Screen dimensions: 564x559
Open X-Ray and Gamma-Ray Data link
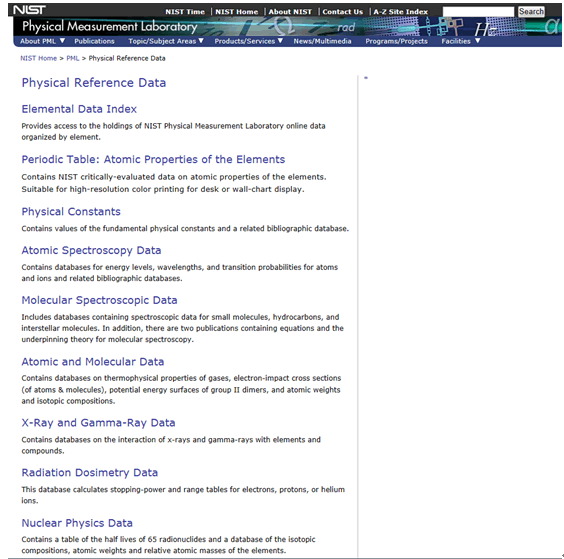tap(98, 423)
